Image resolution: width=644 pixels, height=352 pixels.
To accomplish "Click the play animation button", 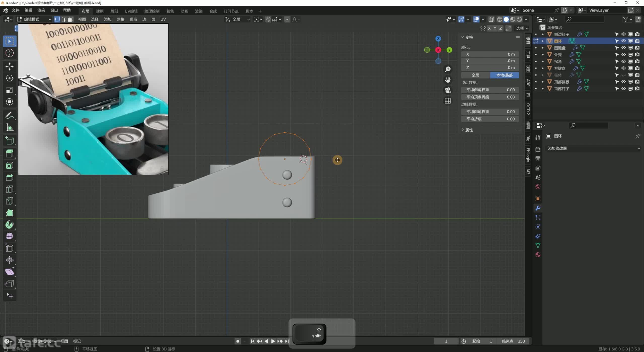I will tap(273, 341).
